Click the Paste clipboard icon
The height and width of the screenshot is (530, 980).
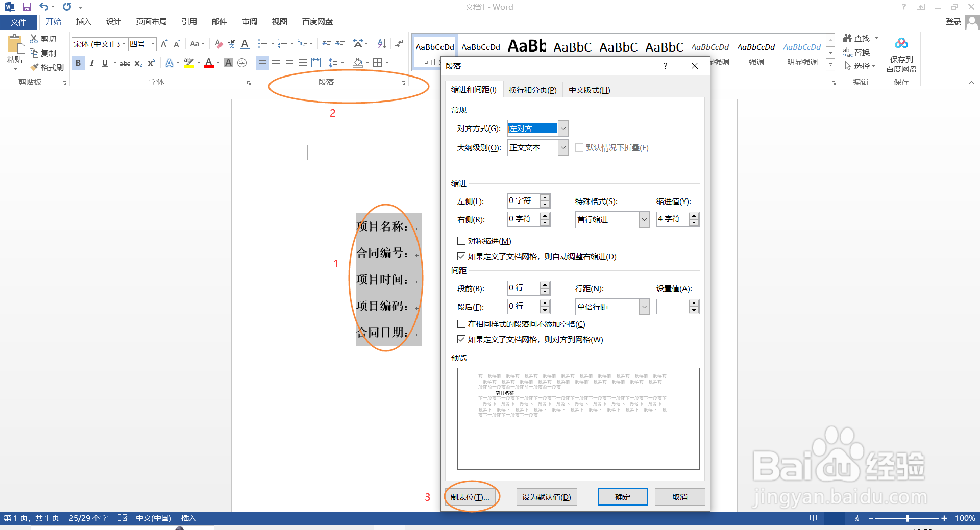[x=15, y=44]
